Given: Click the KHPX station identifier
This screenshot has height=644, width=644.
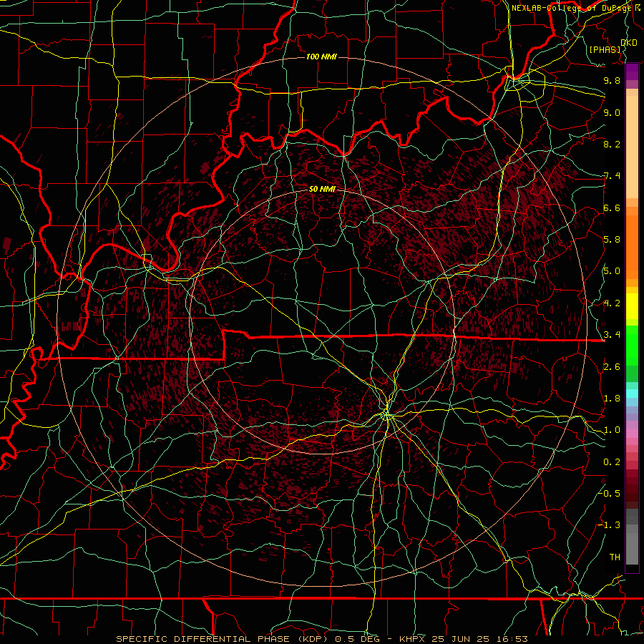Looking at the screenshot, I should coord(412,639).
